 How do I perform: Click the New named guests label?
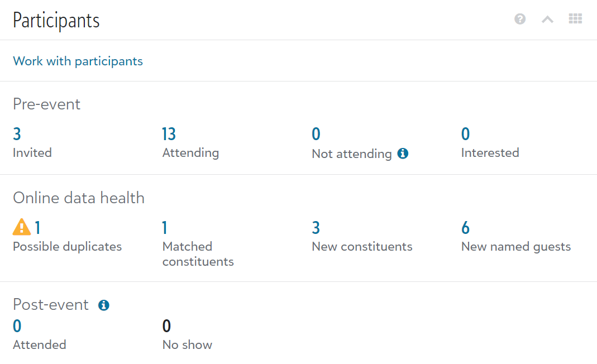pos(515,246)
